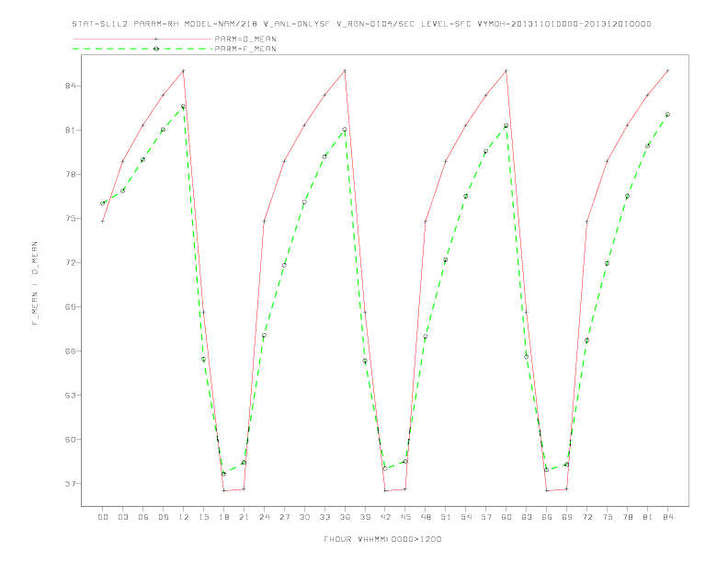Click x-axis tick label 30
728x563 pixels.
click(304, 517)
